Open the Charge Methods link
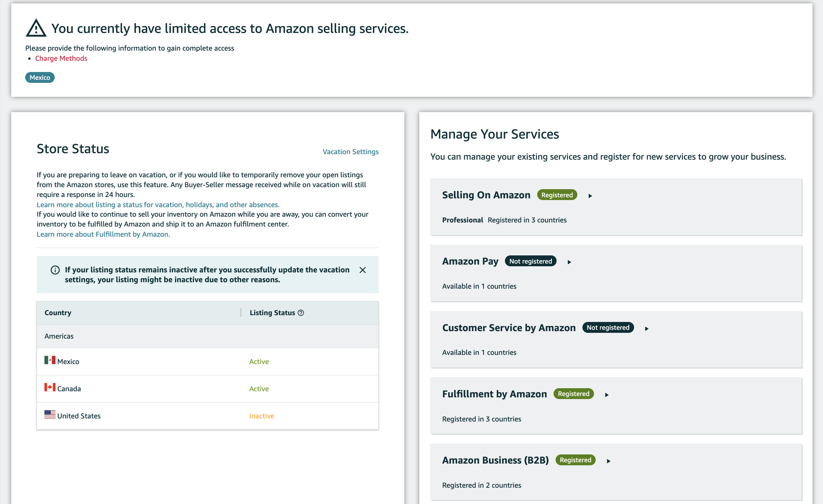 (61, 58)
